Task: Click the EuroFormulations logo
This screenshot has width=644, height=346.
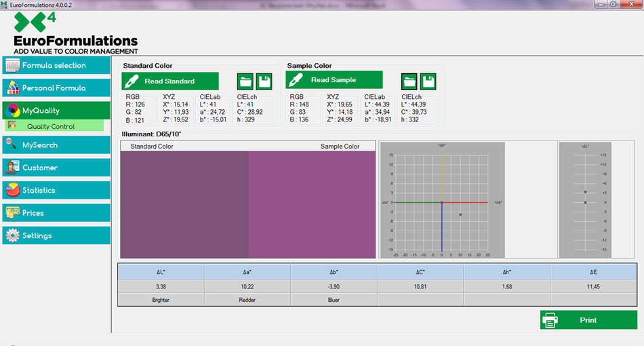Action: pos(75,33)
